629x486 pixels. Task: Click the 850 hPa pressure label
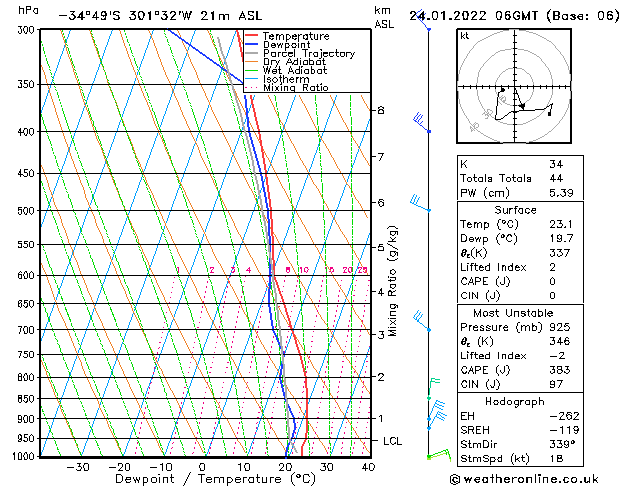tap(26, 399)
